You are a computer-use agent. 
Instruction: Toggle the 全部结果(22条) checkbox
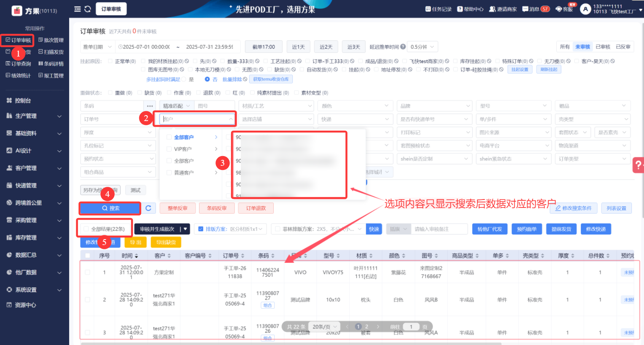coord(86,229)
